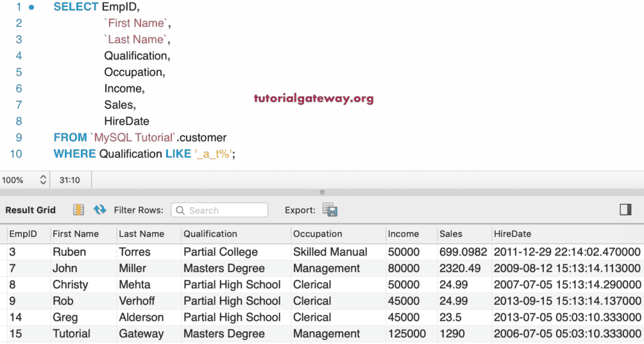Screen dimensions: 644x344
Task: Click the HireDate column header
Action: coord(513,234)
